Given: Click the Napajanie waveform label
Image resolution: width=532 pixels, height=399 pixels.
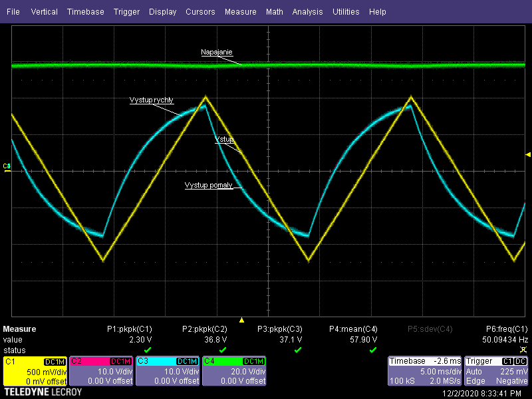Looking at the screenshot, I should [217, 53].
